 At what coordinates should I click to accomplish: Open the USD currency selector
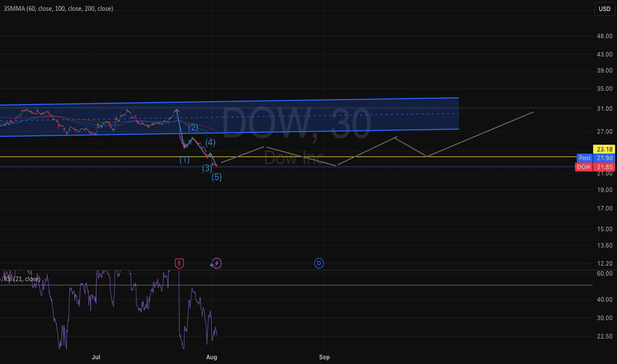click(x=604, y=9)
